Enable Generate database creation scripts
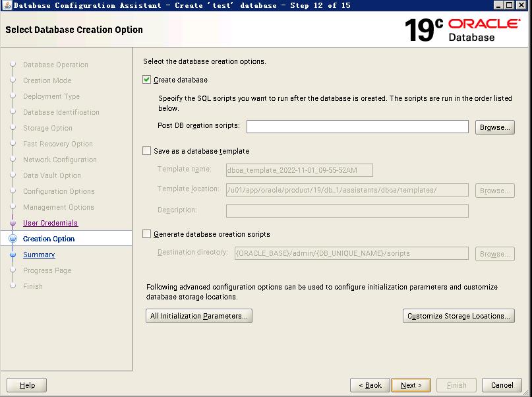 click(x=146, y=234)
